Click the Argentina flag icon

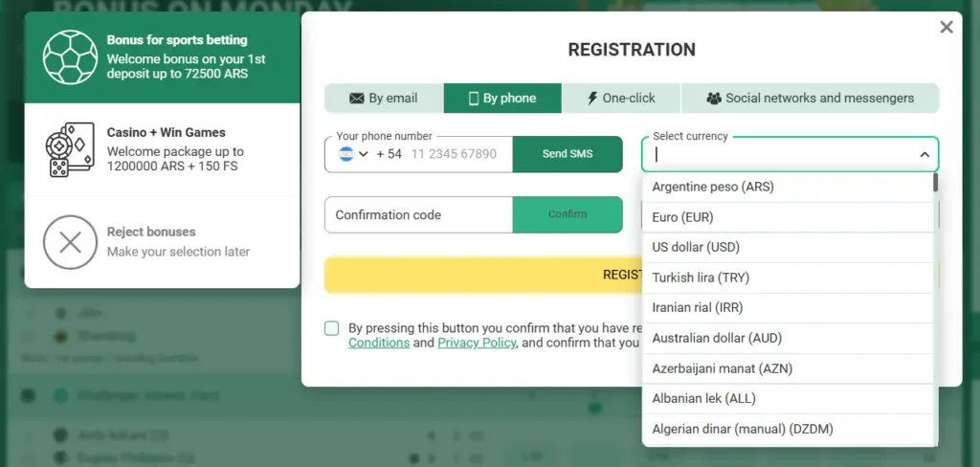tap(346, 154)
